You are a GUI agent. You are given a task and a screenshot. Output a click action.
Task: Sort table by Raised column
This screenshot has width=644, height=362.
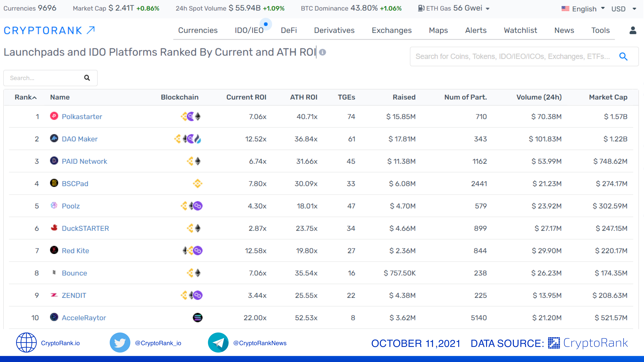point(404,97)
